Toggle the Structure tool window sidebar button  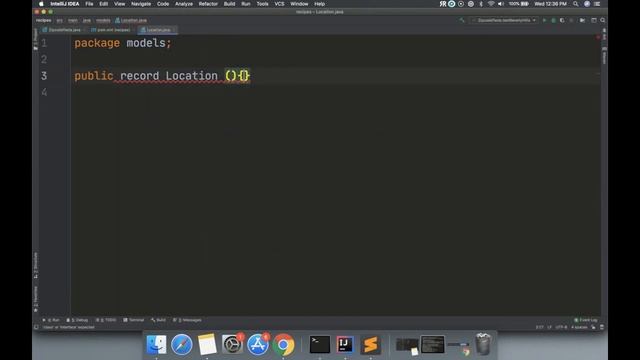36,266
